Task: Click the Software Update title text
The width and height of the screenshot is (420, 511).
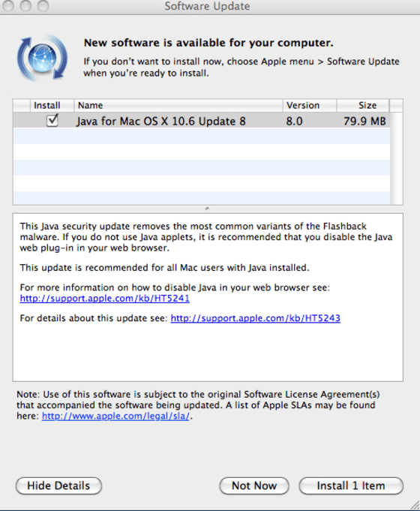Action: [207, 6]
